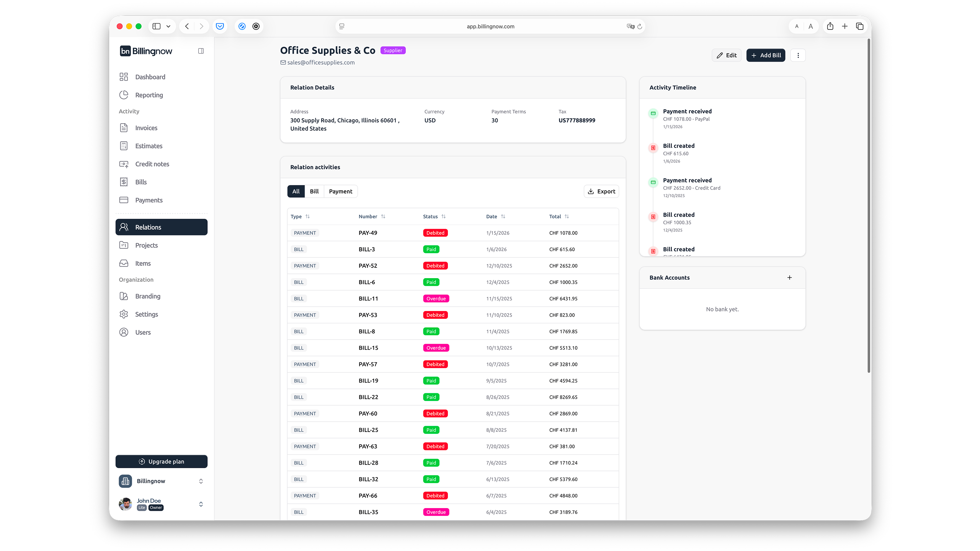Go to the Payments page

(x=149, y=200)
